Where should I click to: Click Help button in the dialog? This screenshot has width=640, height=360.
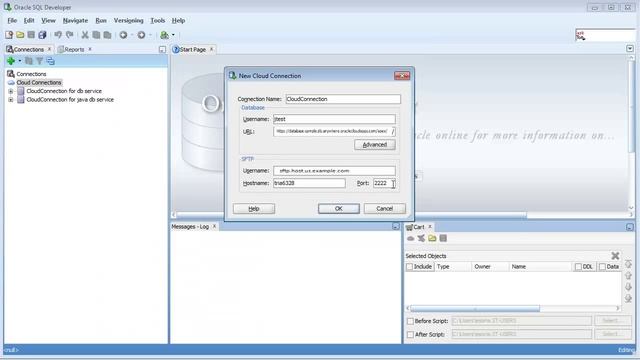(x=254, y=209)
